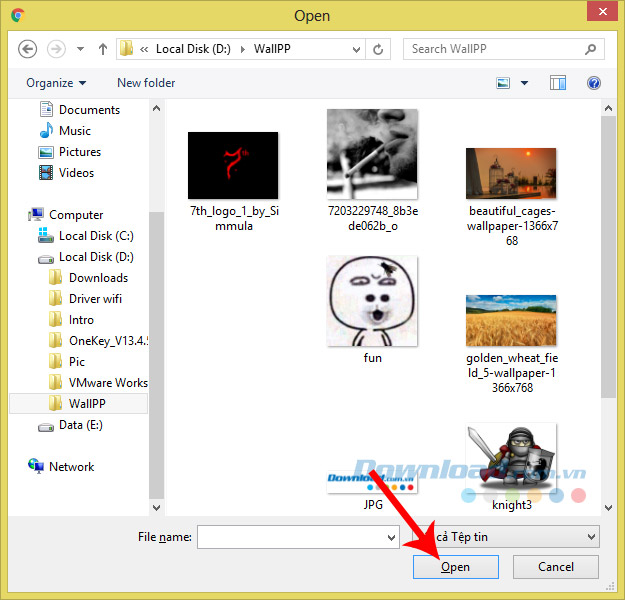Open the Help question mark icon
The width and height of the screenshot is (625, 600).
pyautogui.click(x=593, y=83)
